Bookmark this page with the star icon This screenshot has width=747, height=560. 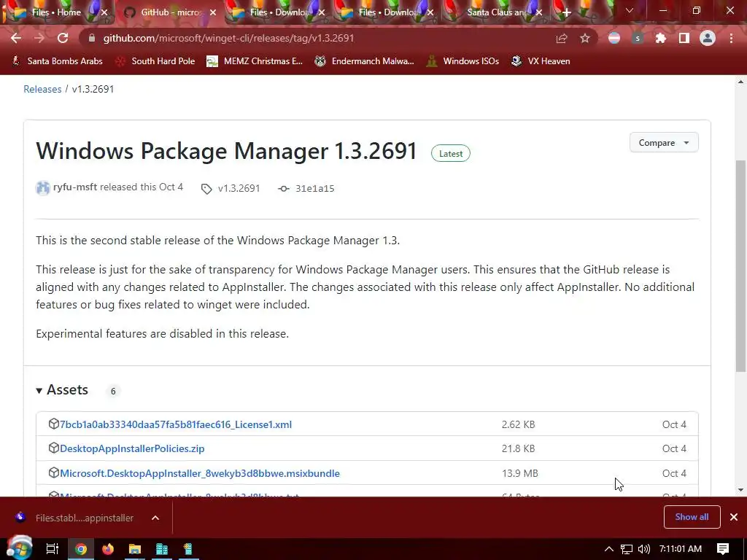585,39
